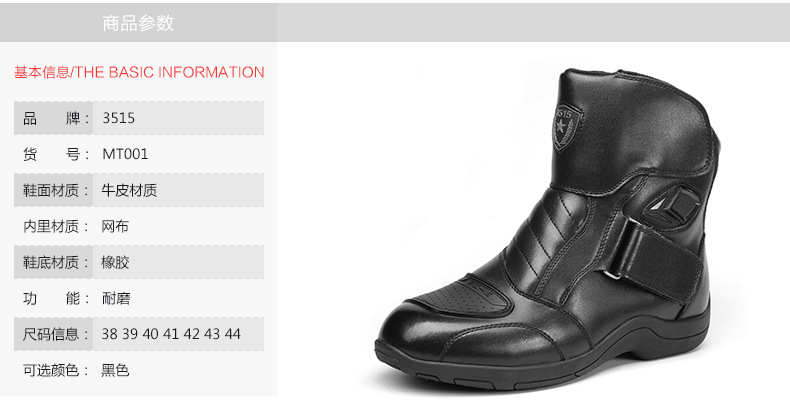790x406 pixels.
Task: Click the 黑色 color option text
Action: point(115,370)
